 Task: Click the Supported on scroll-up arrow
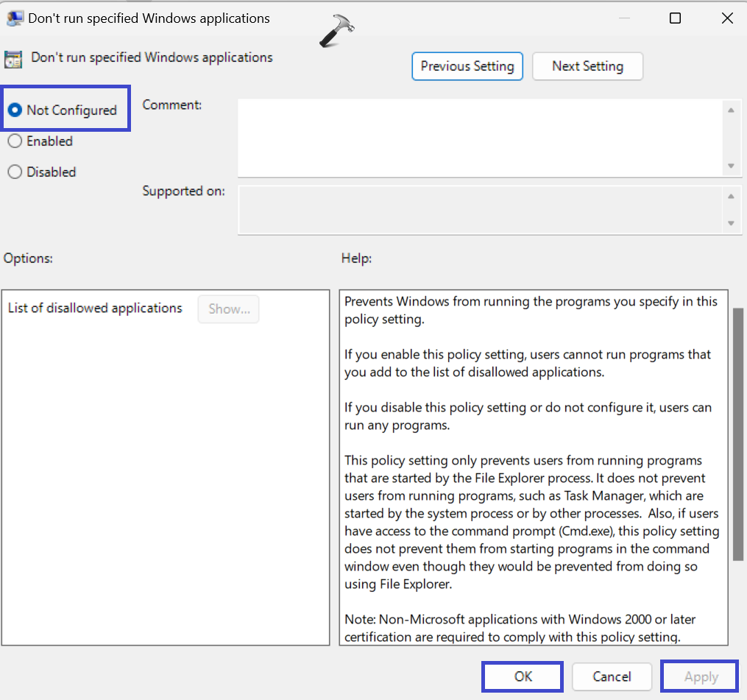point(731,197)
